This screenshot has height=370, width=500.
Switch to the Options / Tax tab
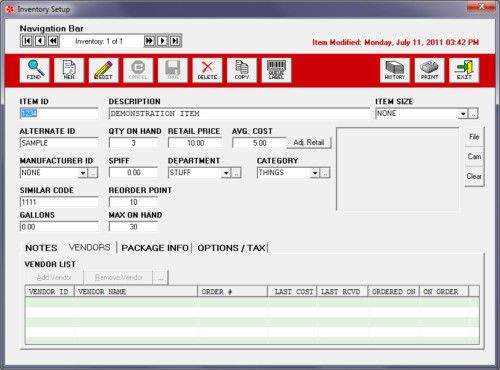(232, 248)
